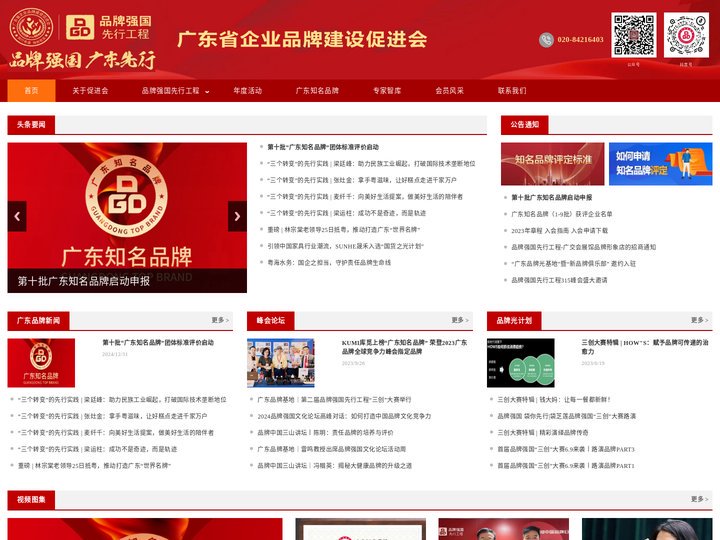
Task: Open headline 第十批广东知名品牌团体标准评价启动
Action: [323, 147]
